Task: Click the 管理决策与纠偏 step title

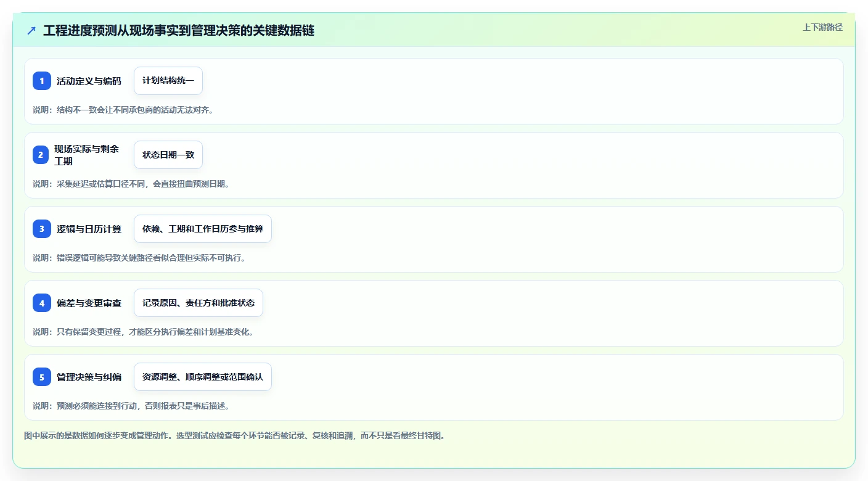Action: click(89, 377)
